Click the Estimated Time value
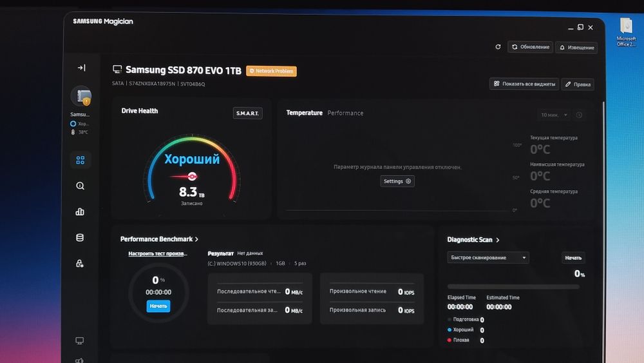Image resolution: width=644 pixels, height=363 pixels. pyautogui.click(x=499, y=307)
